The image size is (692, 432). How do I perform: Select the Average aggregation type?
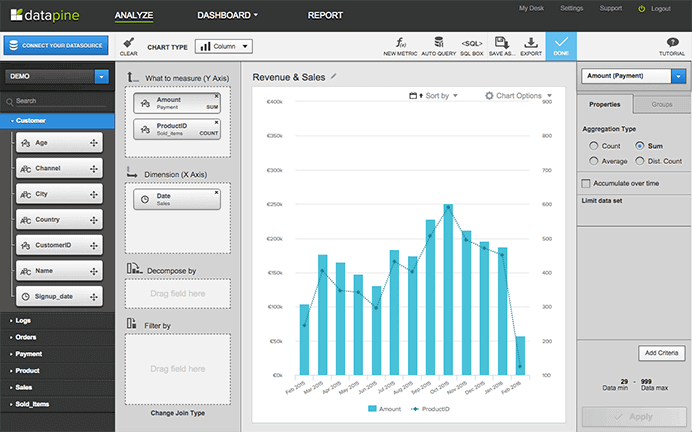coord(594,160)
